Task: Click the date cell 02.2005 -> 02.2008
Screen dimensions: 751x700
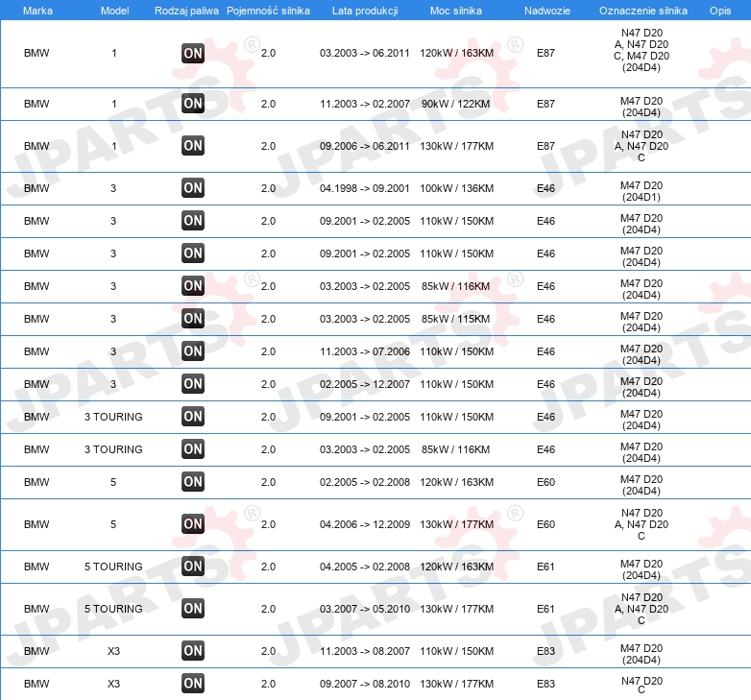Action: (x=365, y=482)
